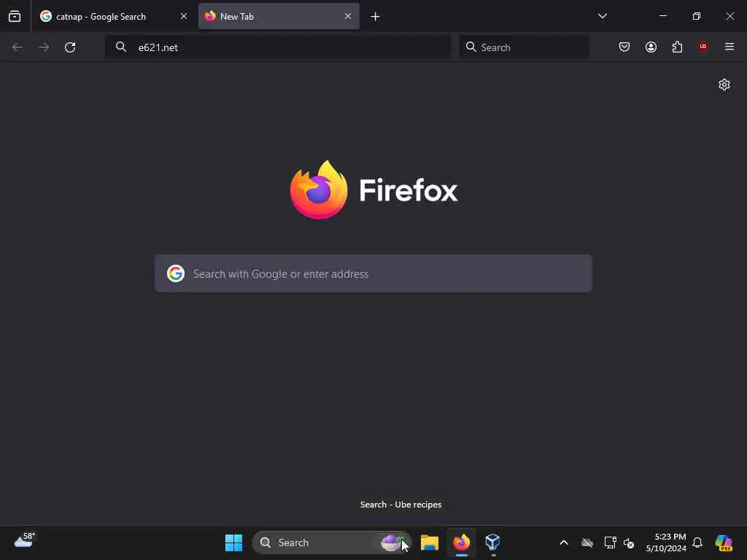The image size is (747, 560).
Task: Click the Firefox taskbar icon
Action: tap(461, 542)
